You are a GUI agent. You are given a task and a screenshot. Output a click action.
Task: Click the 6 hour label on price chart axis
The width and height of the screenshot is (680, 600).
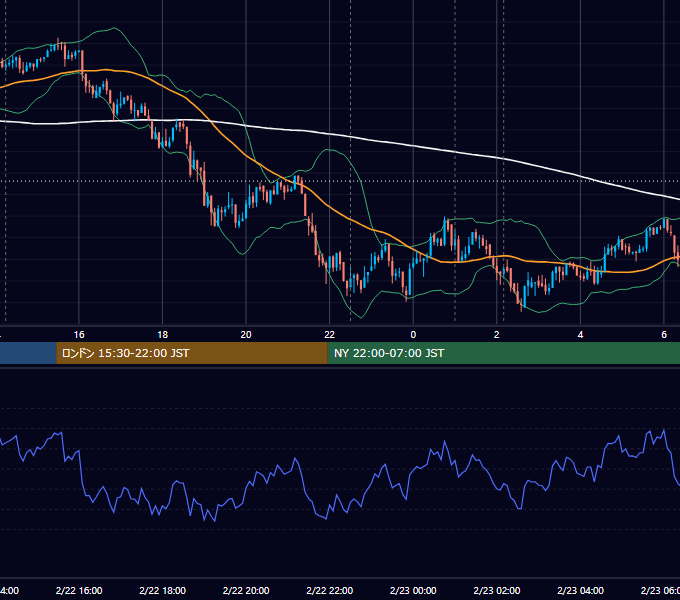664,335
